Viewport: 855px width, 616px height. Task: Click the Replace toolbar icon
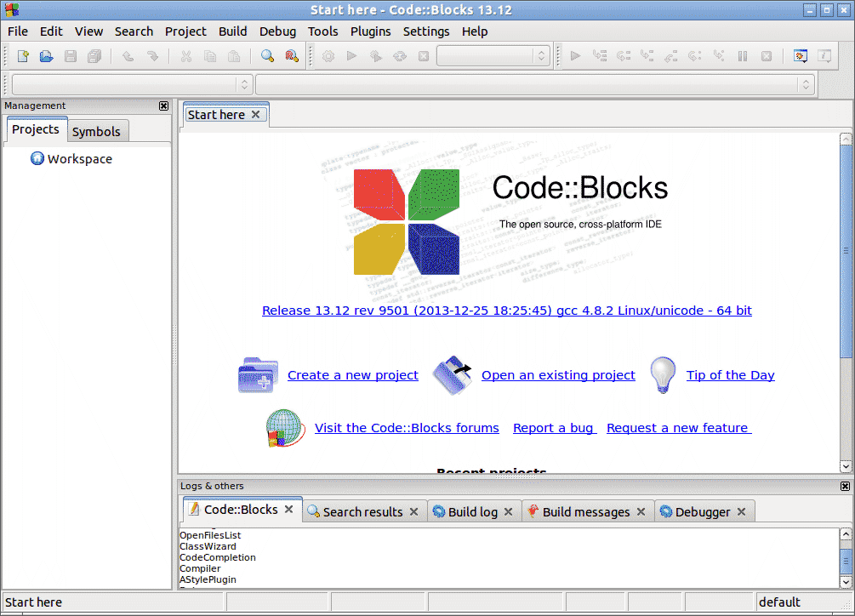(x=292, y=56)
